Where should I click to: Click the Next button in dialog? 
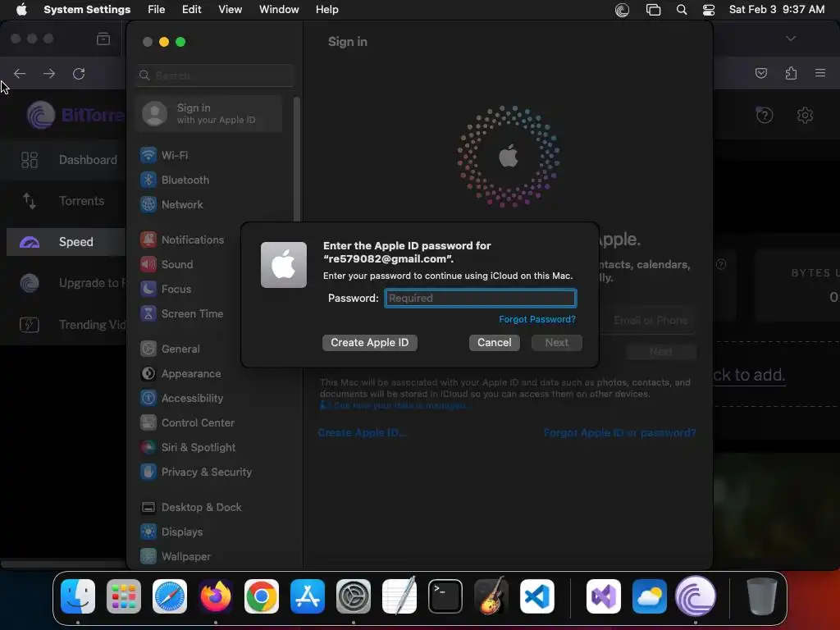click(x=557, y=343)
